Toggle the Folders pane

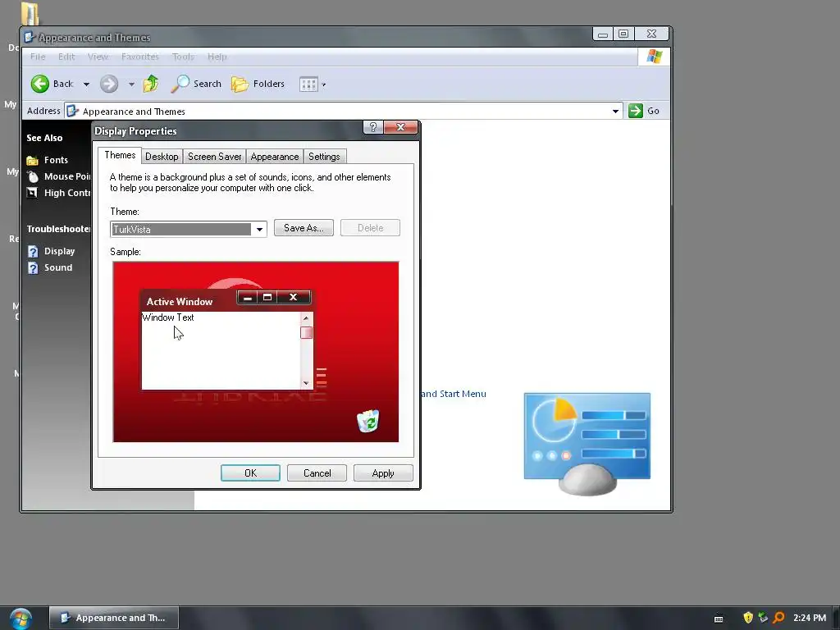(x=258, y=84)
